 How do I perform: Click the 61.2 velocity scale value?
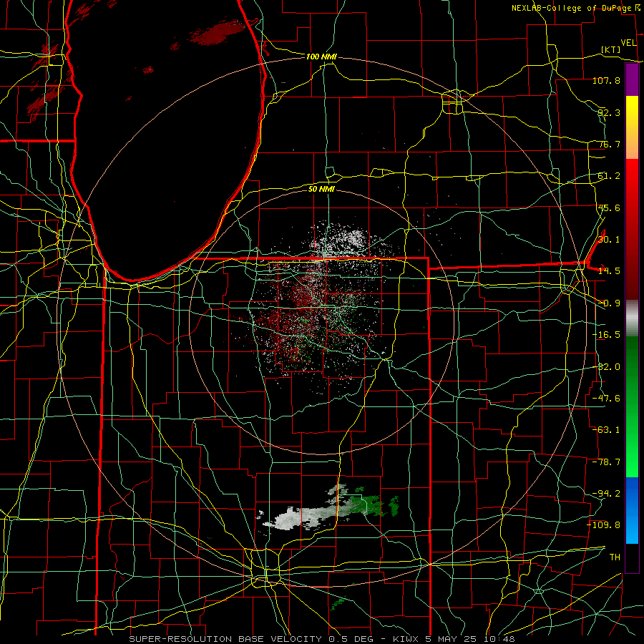point(609,176)
